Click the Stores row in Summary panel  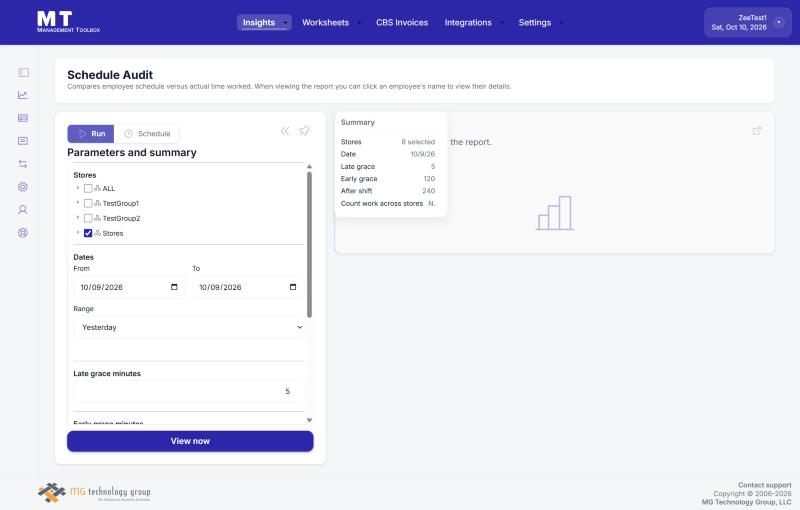pos(388,142)
